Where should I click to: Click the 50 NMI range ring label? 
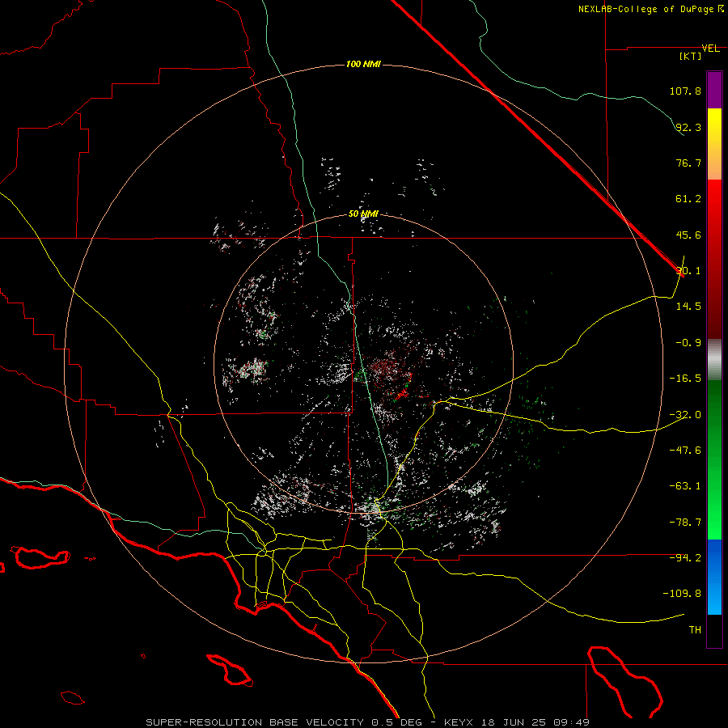[x=363, y=214]
